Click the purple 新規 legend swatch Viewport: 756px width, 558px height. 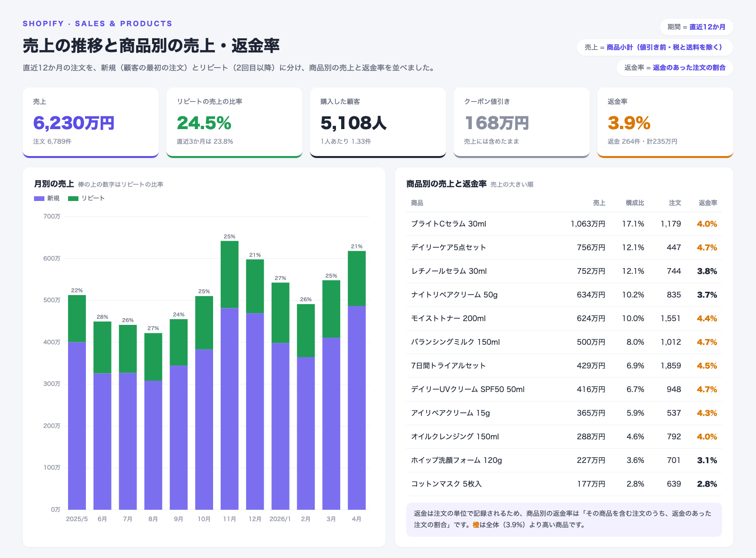tap(39, 199)
